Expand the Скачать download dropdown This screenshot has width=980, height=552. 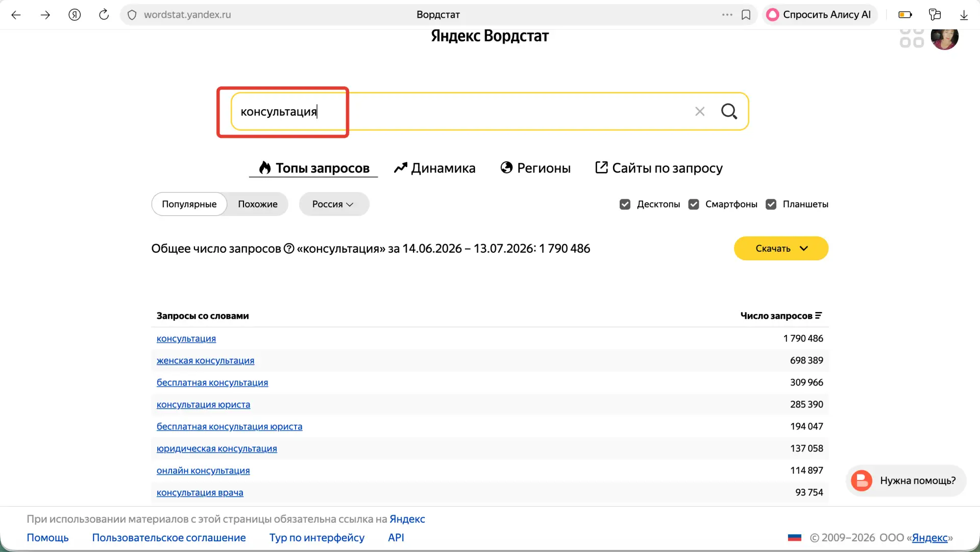pos(781,249)
